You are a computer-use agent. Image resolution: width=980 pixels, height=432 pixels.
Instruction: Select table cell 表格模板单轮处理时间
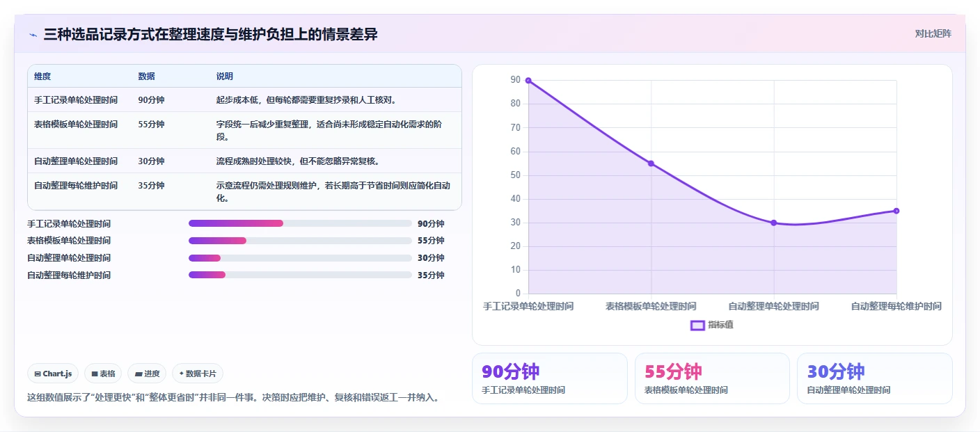click(x=76, y=125)
